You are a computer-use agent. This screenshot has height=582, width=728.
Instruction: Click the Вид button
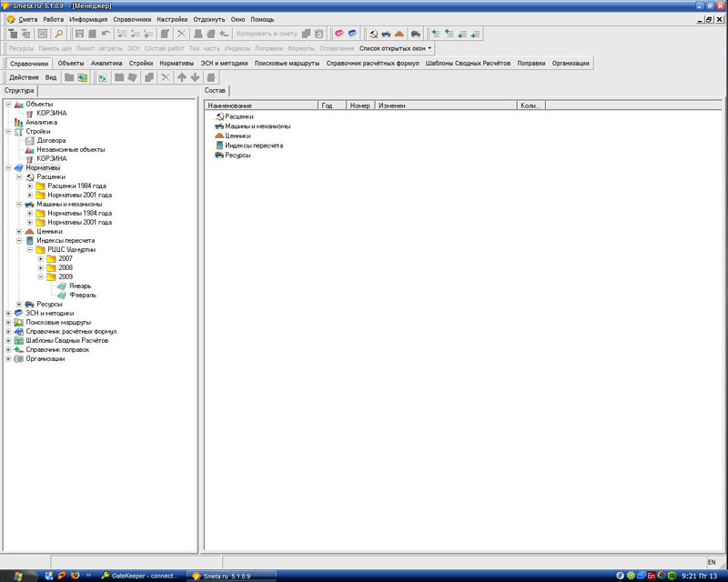51,77
